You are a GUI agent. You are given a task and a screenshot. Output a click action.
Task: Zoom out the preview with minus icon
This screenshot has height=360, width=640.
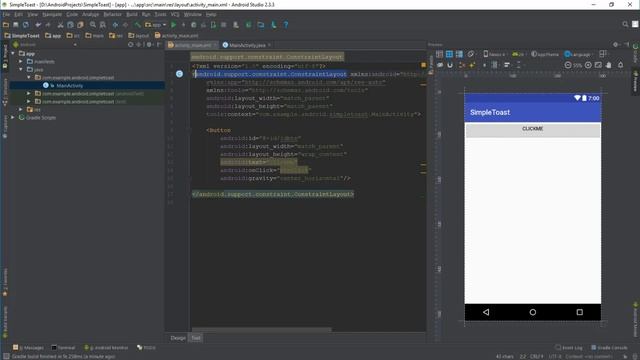tap(568, 65)
